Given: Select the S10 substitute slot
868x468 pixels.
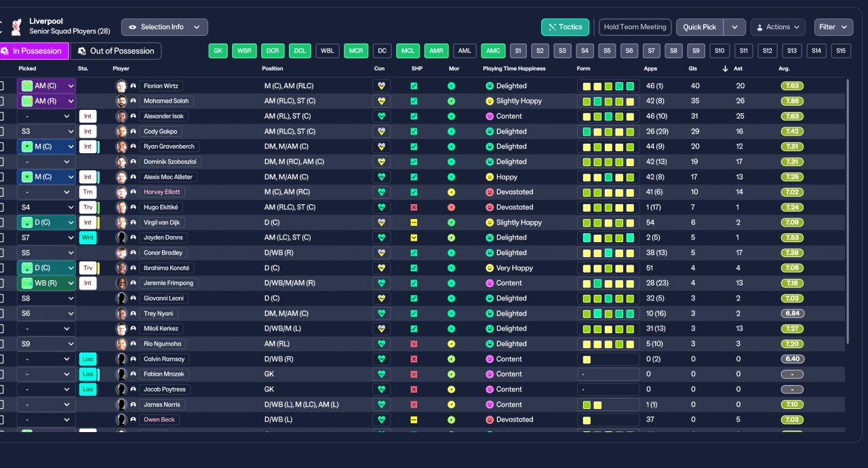Looking at the screenshot, I should (719, 51).
